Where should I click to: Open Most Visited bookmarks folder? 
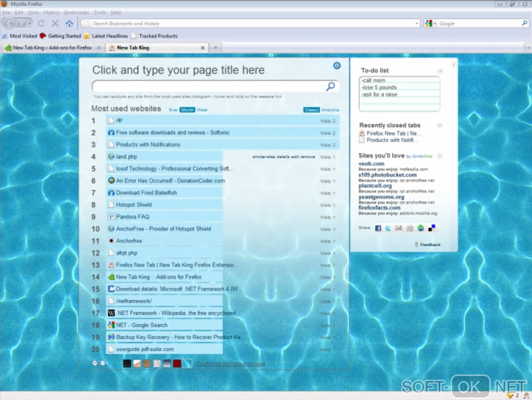point(20,36)
